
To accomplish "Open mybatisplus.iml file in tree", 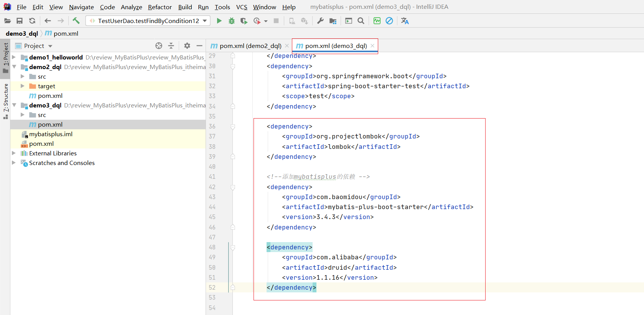I will 51,134.
